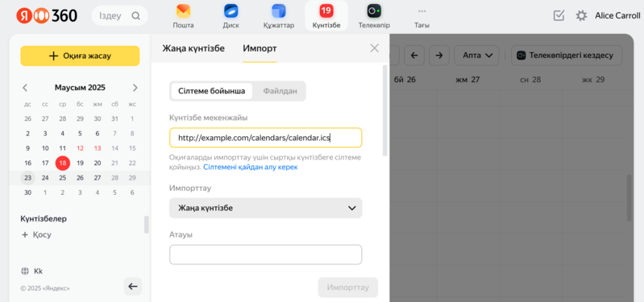Open Сілтемені қайдан алу керек link

251,168
